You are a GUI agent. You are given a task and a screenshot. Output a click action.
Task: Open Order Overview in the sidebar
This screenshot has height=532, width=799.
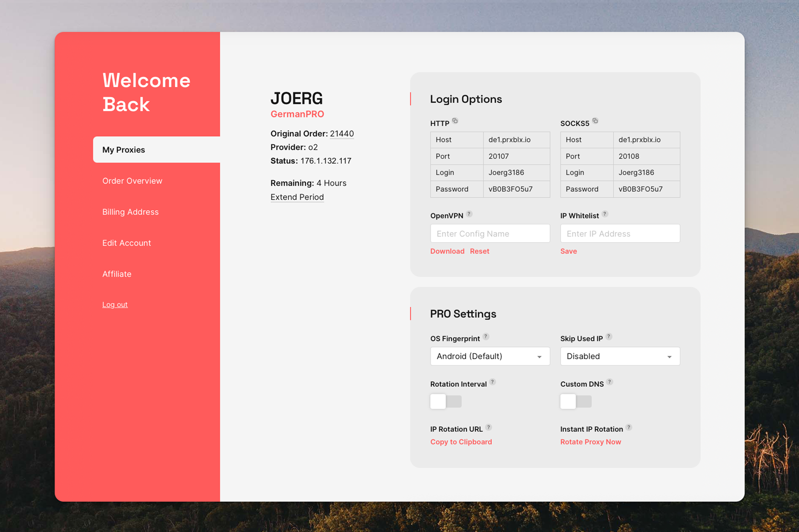[x=132, y=181]
